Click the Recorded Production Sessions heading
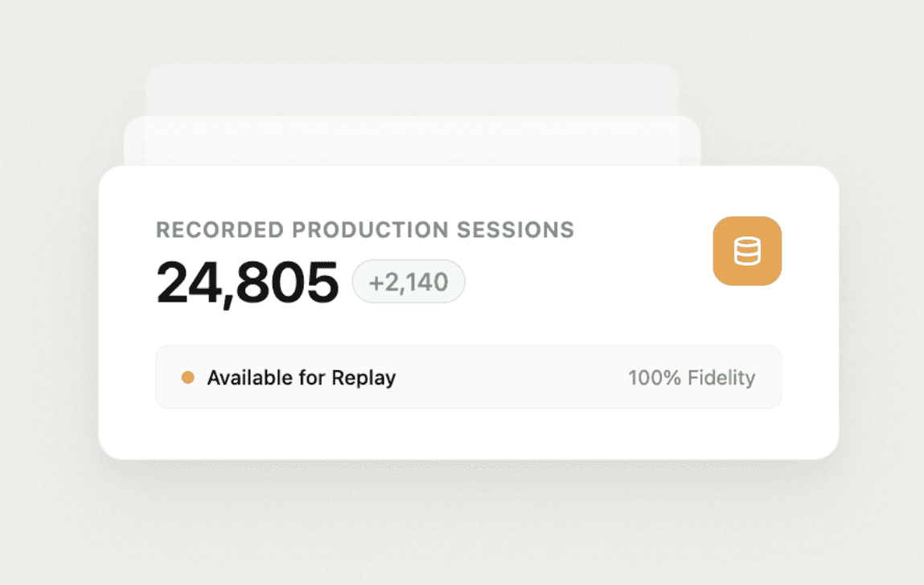The image size is (924, 585). [365, 230]
